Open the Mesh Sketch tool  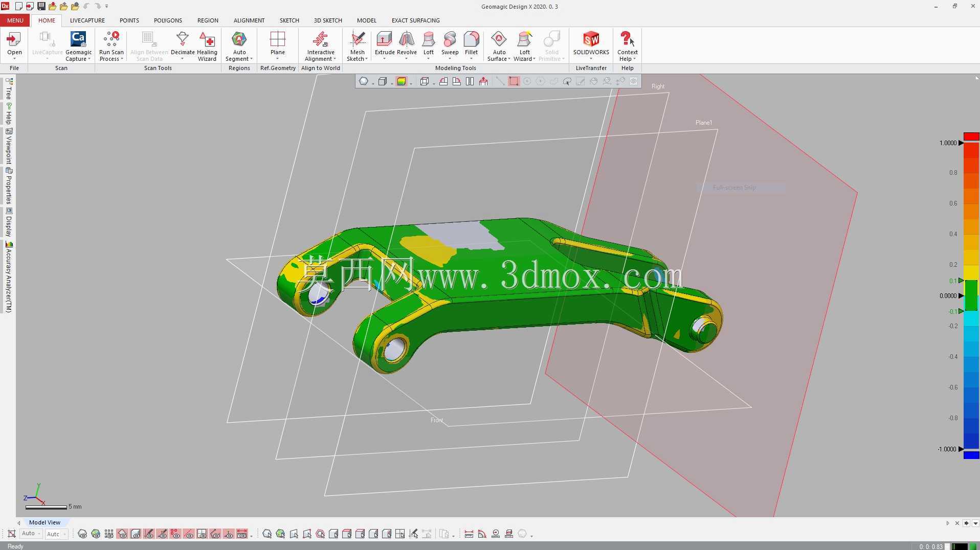click(x=357, y=46)
